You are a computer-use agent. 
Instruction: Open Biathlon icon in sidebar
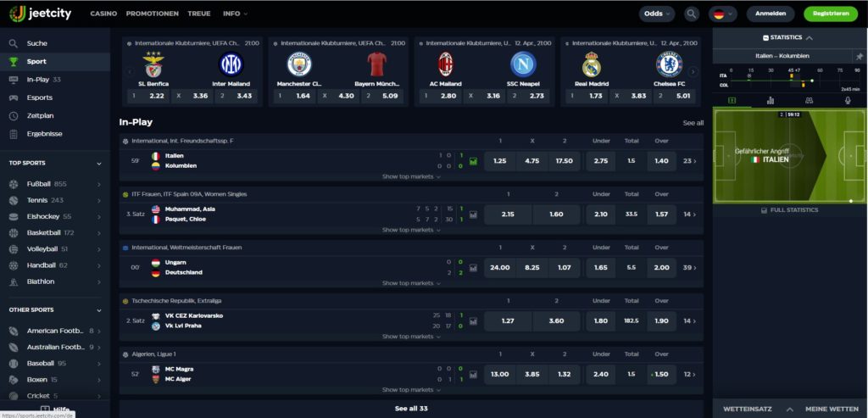[x=14, y=281]
